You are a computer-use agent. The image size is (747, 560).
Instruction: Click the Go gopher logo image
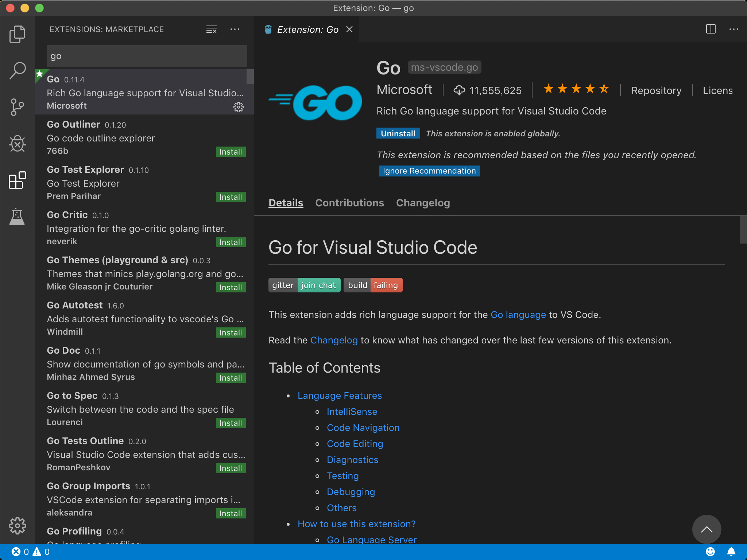pyautogui.click(x=315, y=103)
